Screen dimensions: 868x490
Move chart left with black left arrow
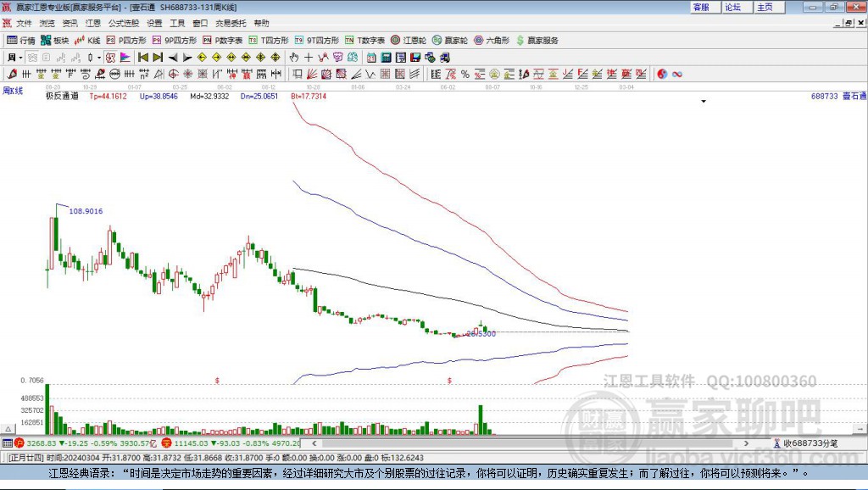click(x=173, y=57)
